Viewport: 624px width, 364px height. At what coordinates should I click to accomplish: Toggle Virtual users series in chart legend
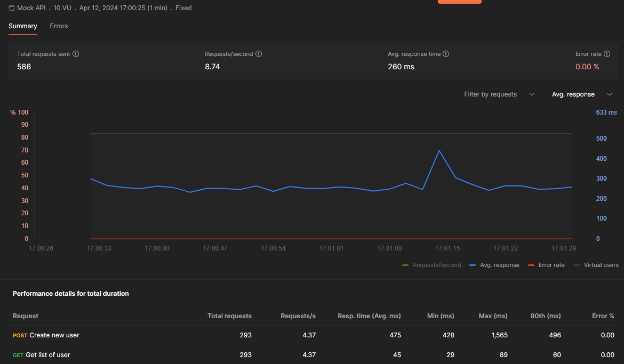596,265
